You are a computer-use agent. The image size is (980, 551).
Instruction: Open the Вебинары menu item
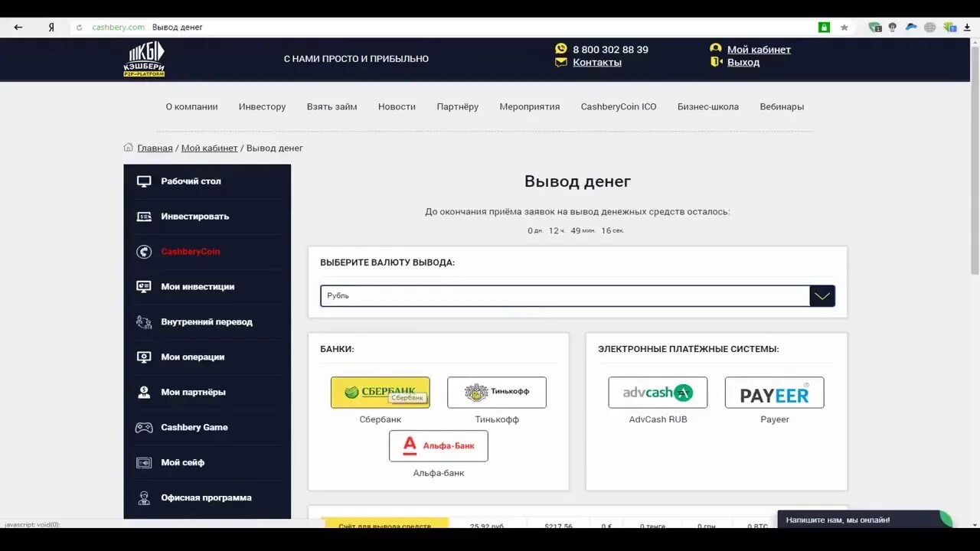point(782,107)
